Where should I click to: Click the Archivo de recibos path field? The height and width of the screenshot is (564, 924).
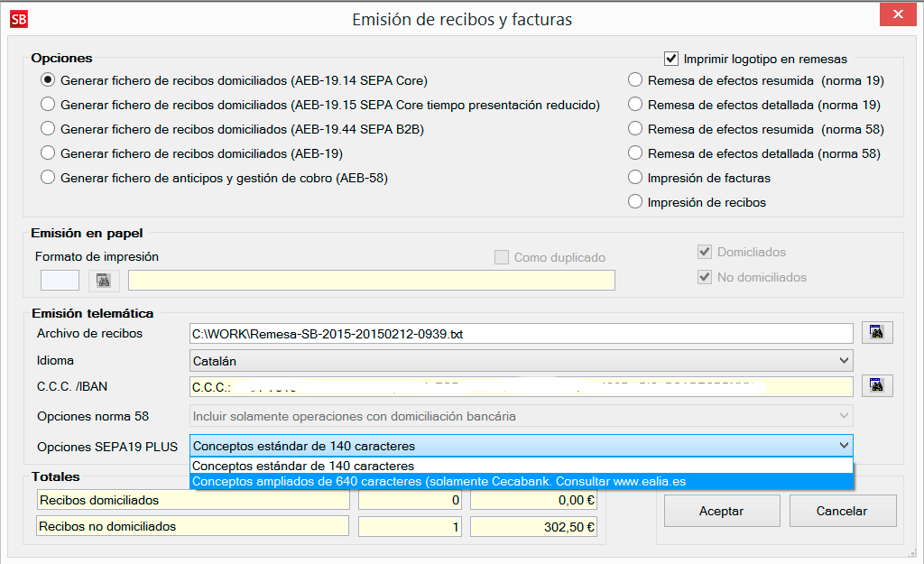pyautogui.click(x=521, y=334)
